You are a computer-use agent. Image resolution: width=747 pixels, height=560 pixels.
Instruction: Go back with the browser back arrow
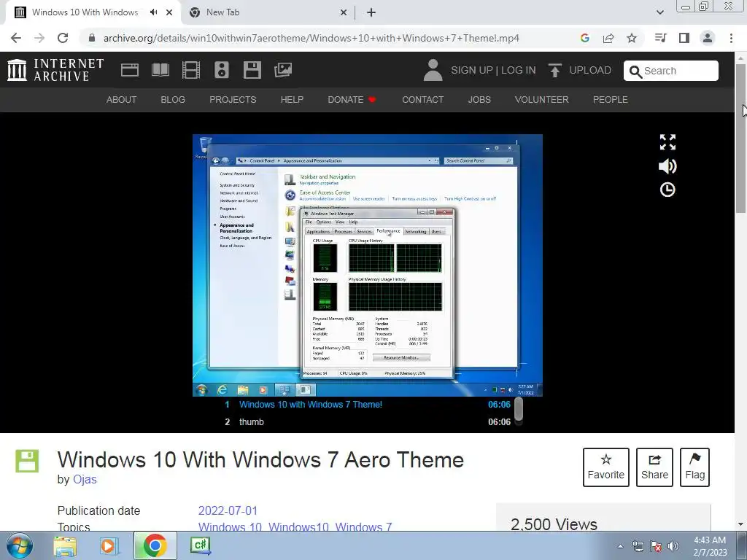click(16, 38)
